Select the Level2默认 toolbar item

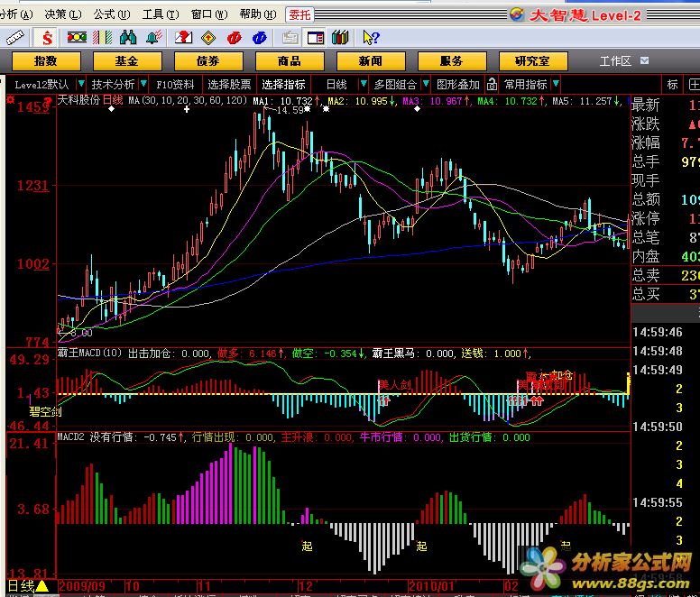tap(41, 85)
